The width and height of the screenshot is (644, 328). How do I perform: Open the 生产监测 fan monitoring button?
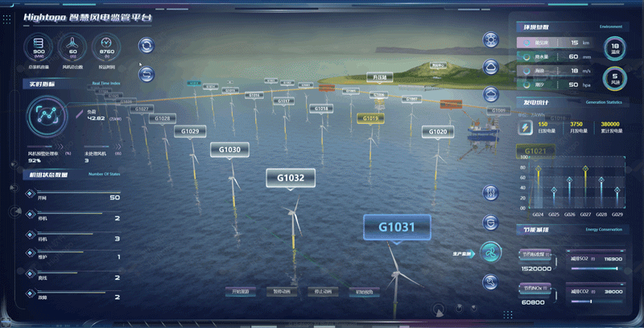(x=490, y=252)
